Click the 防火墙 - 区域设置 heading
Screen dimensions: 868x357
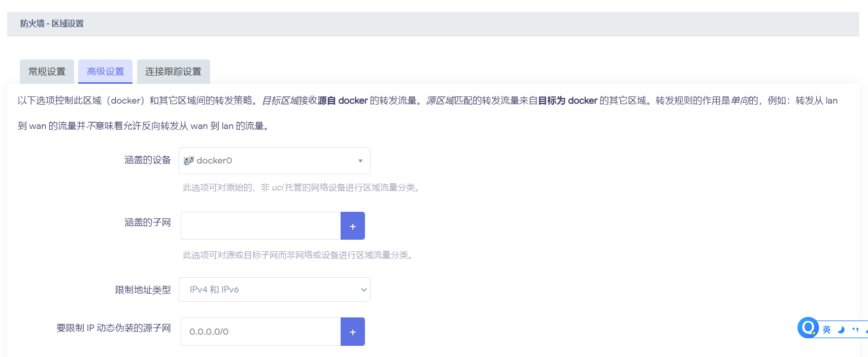[52, 24]
